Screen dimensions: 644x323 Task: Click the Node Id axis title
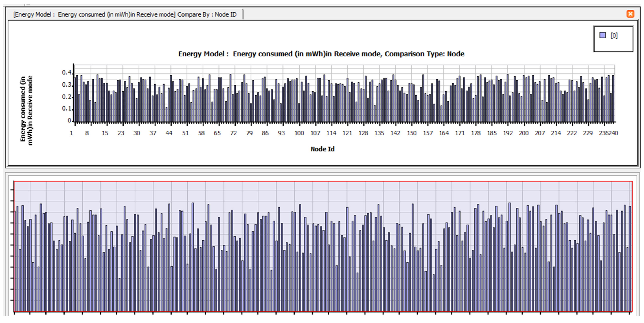[322, 149]
